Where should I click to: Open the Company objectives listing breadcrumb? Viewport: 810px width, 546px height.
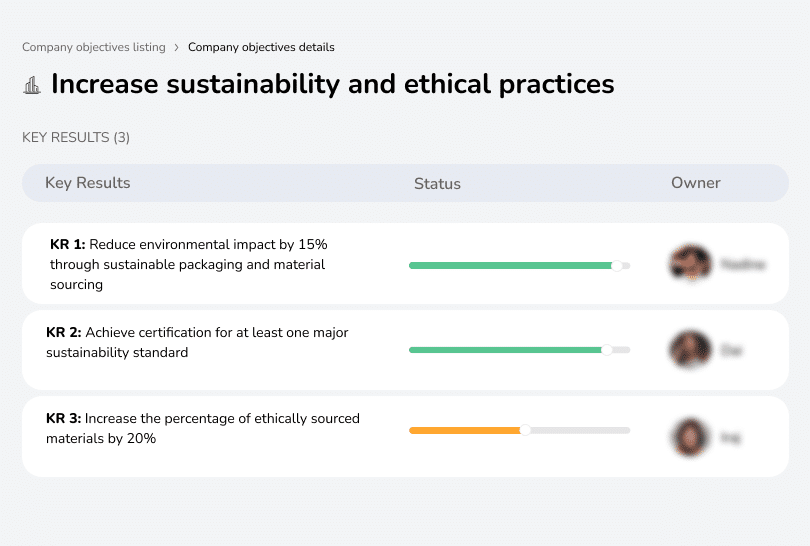point(94,47)
